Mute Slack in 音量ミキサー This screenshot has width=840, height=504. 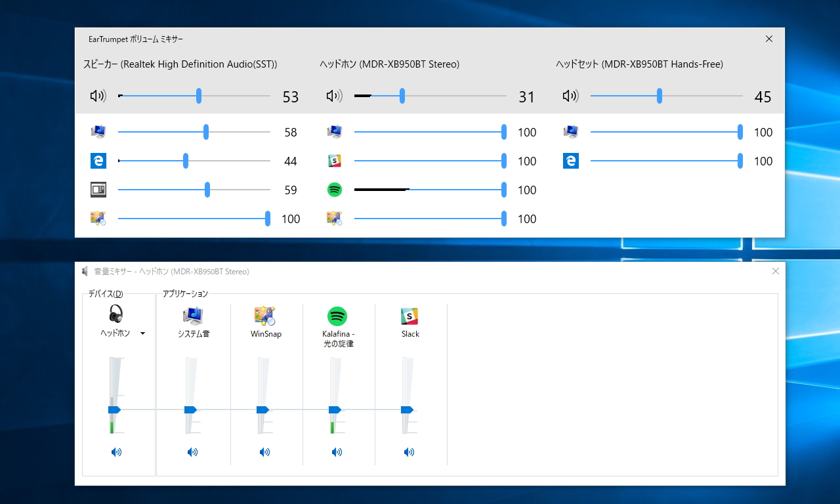[409, 452]
